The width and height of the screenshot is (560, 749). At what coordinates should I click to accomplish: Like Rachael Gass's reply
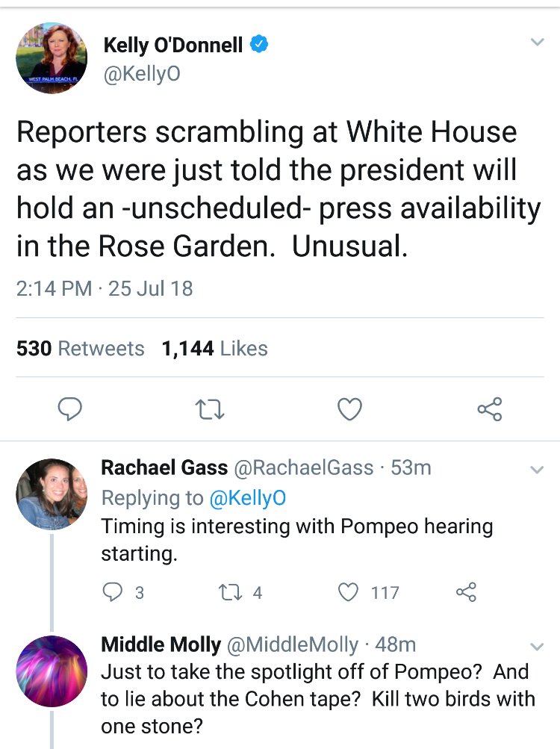pyautogui.click(x=349, y=592)
